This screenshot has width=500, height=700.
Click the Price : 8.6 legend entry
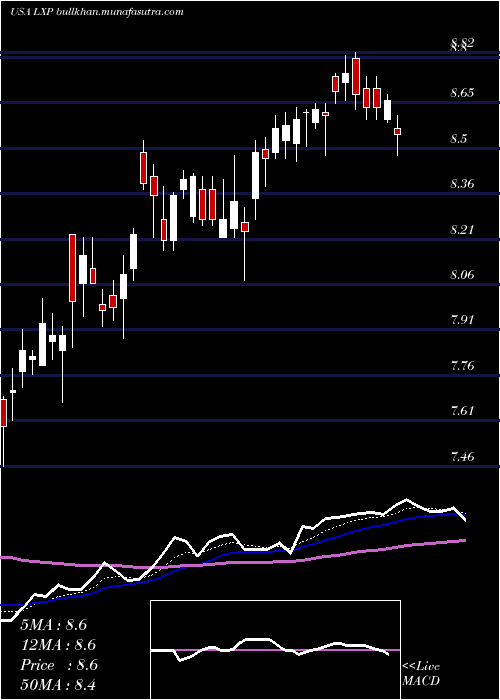click(x=59, y=665)
